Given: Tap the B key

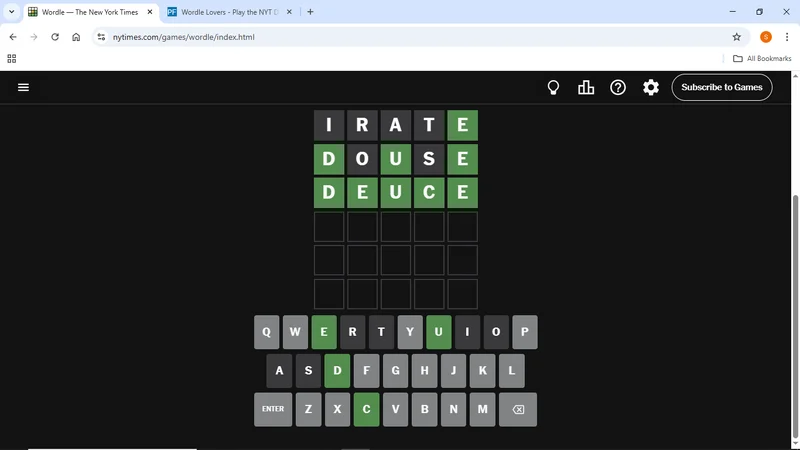Looking at the screenshot, I should coord(424,409).
